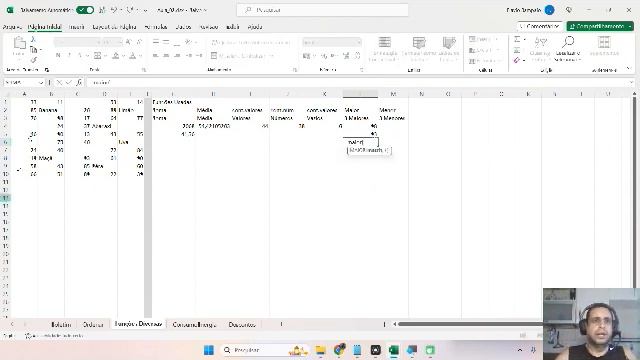Image resolution: width=640 pixels, height=360 pixels.
Task: Open the Borders dropdown arrow
Action: click(x=105, y=56)
